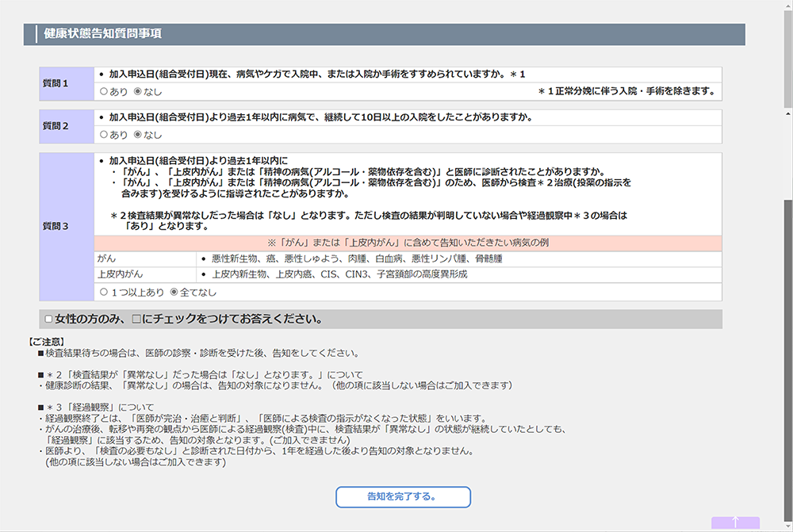Image resolution: width=793 pixels, height=532 pixels.
Task: Choose "なし" radio for 質問1
Action: 137,92
